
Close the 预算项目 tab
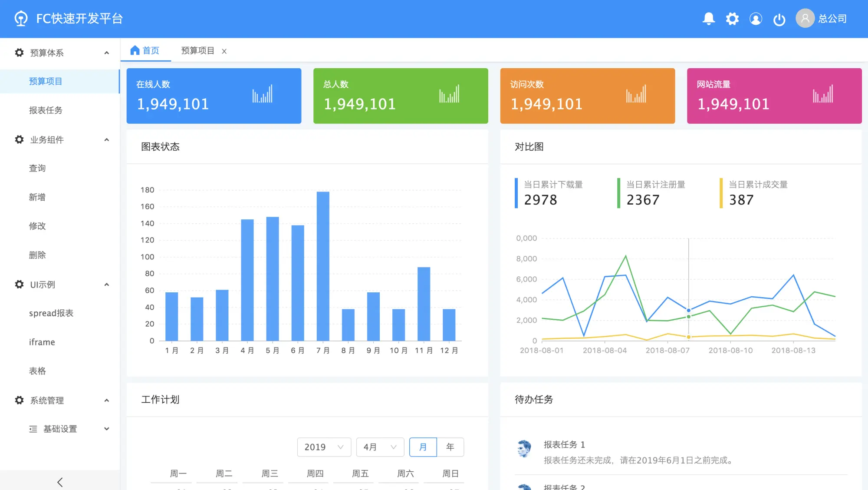224,51
